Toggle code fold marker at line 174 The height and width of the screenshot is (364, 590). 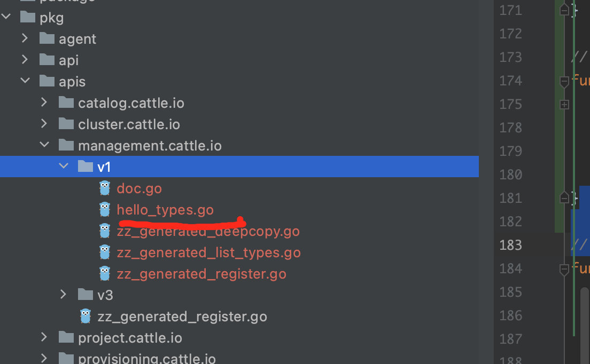(x=564, y=81)
